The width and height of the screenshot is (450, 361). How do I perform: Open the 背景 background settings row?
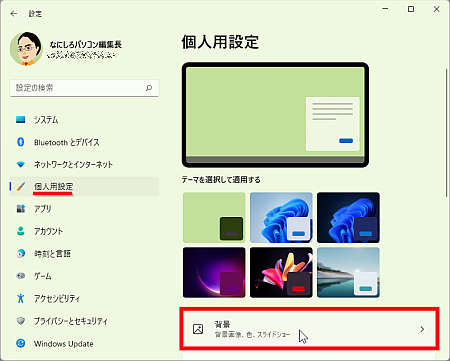pyautogui.click(x=309, y=329)
